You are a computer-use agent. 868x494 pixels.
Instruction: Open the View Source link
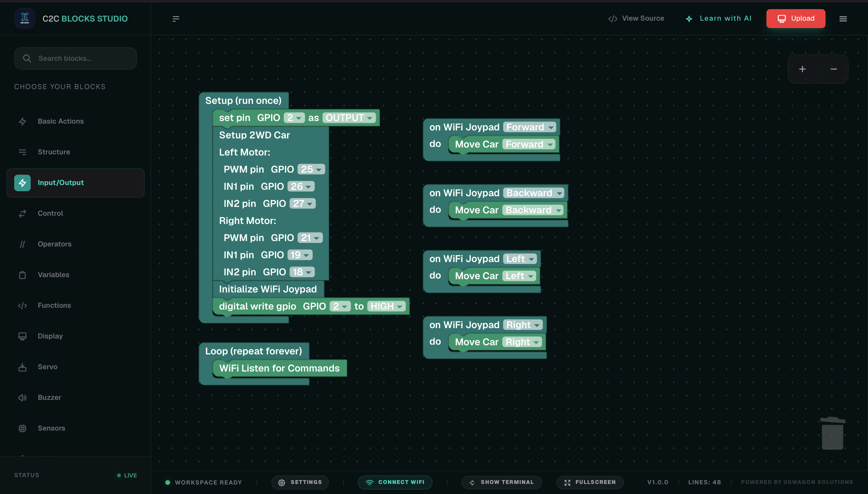click(636, 18)
